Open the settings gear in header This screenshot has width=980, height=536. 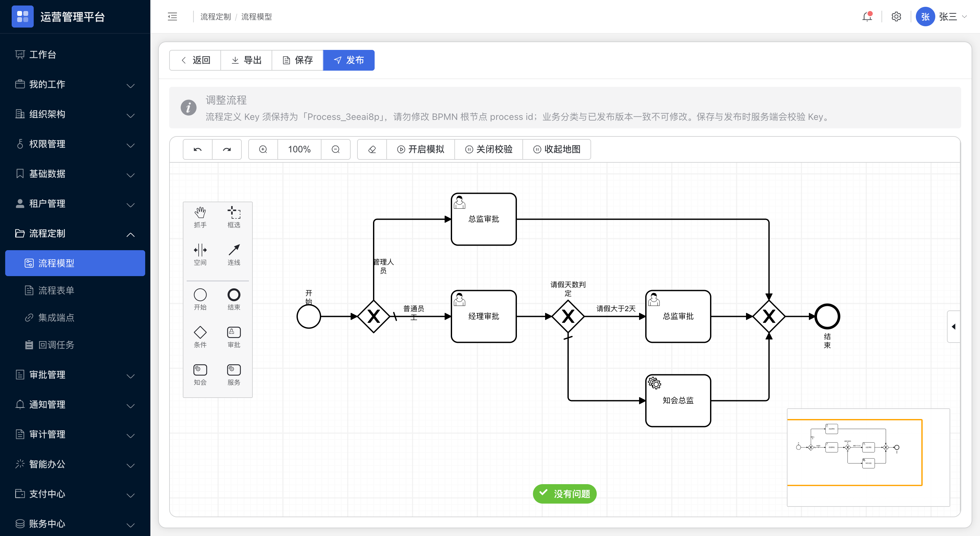point(896,16)
